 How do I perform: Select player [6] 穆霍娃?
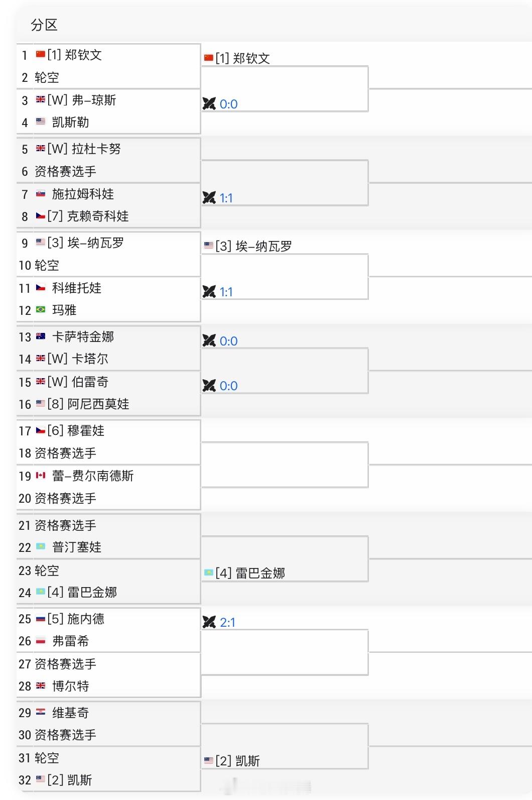(x=76, y=430)
